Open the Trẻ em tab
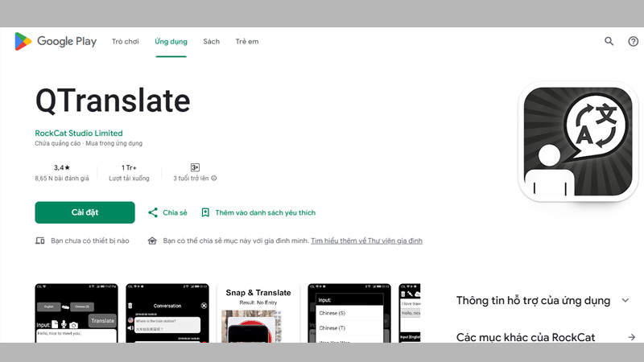Image resolution: width=644 pixels, height=362 pixels. (247, 41)
